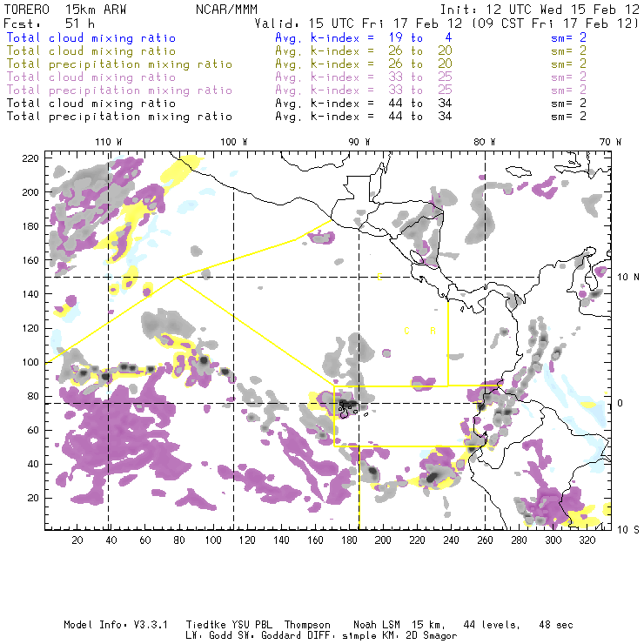
Task: Click the yellow "E" marker on the map
Action: 380,277
